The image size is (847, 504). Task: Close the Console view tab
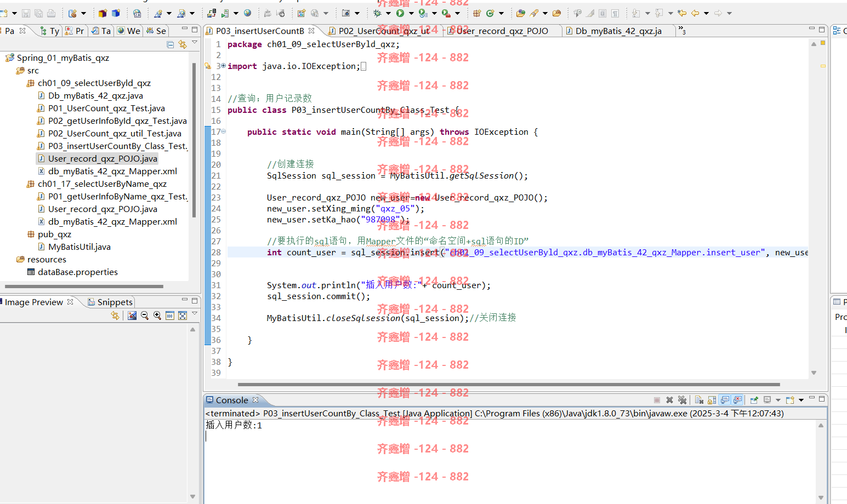pyautogui.click(x=255, y=400)
